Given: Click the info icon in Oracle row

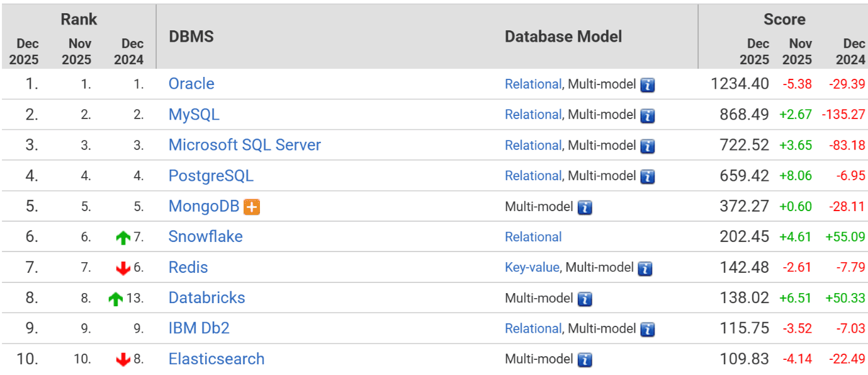Looking at the screenshot, I should pos(648,85).
